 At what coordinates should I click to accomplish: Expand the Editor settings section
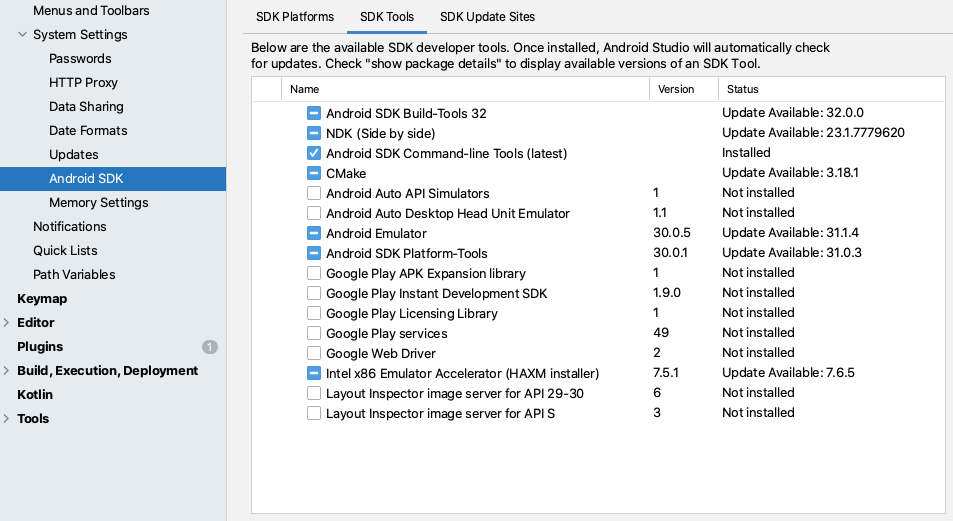click(6, 323)
